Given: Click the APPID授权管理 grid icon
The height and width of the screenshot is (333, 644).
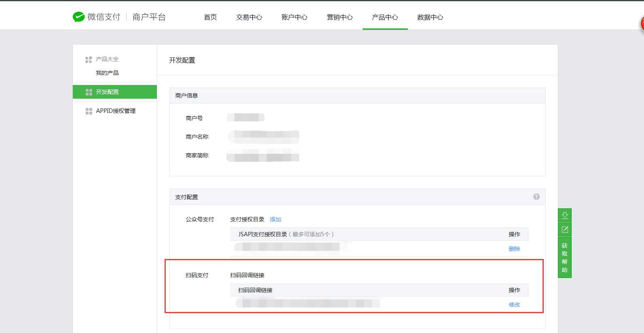Looking at the screenshot, I should tap(89, 111).
